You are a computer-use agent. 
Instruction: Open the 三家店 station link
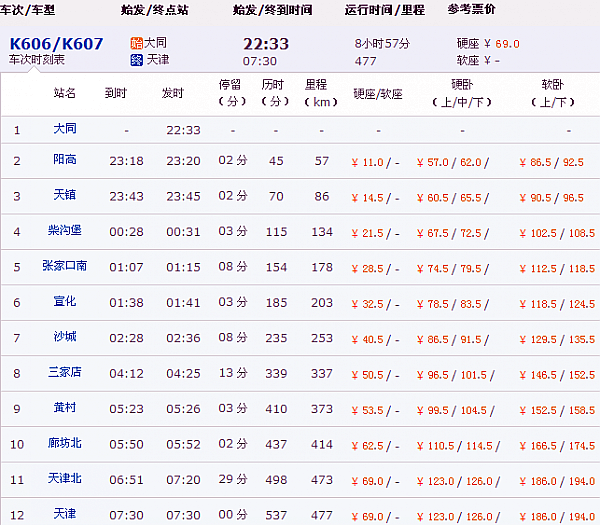(65, 373)
